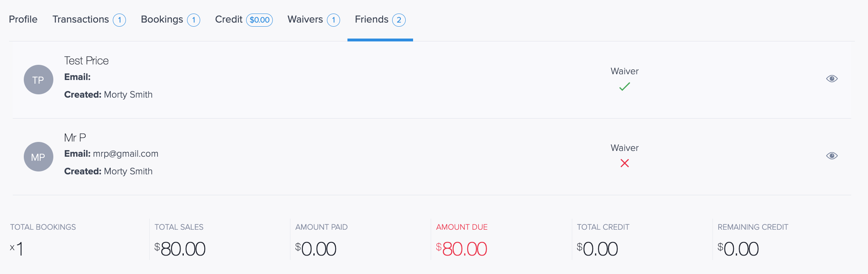868x274 pixels.
Task: Click the Waivers count badge
Action: point(333,20)
